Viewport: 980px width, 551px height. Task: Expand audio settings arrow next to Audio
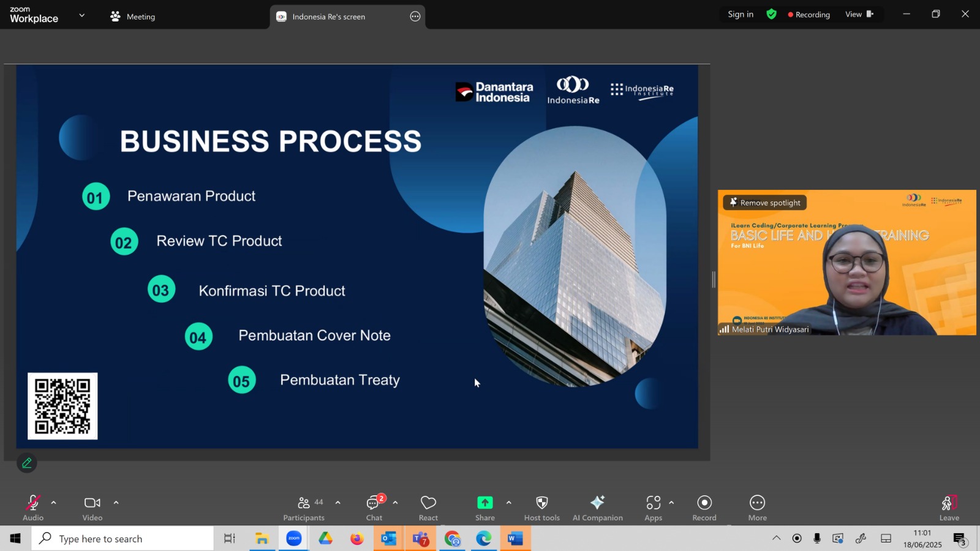click(x=54, y=503)
